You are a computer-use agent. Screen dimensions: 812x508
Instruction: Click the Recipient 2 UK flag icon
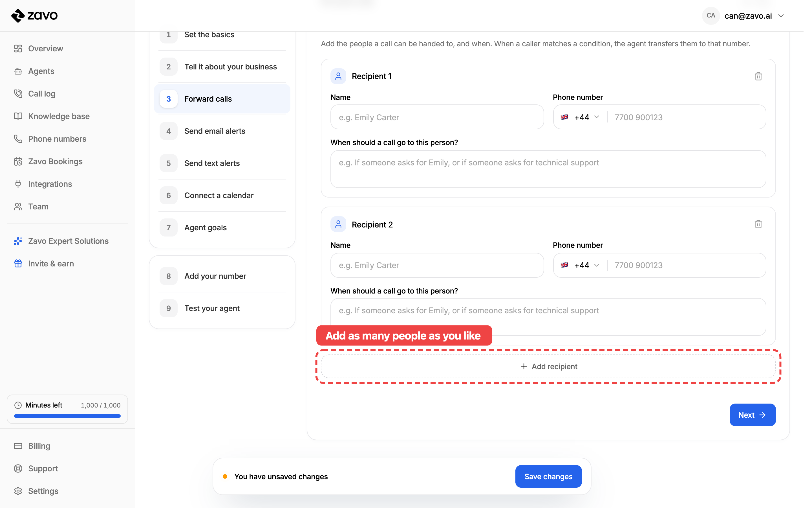(x=564, y=265)
